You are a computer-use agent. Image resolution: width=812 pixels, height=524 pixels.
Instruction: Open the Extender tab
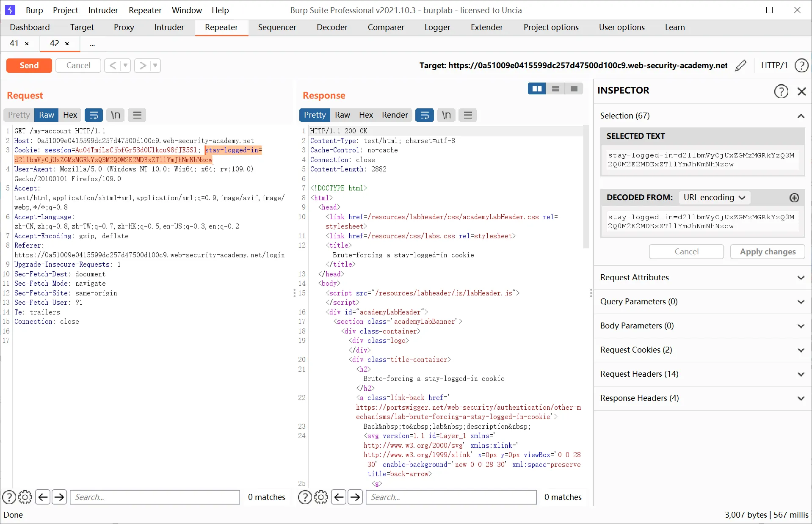[x=487, y=28]
